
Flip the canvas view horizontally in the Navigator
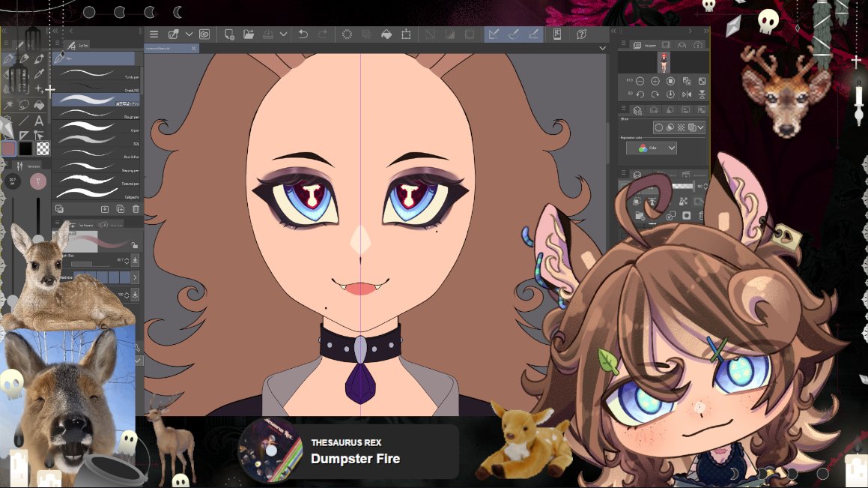pyautogui.click(x=686, y=94)
